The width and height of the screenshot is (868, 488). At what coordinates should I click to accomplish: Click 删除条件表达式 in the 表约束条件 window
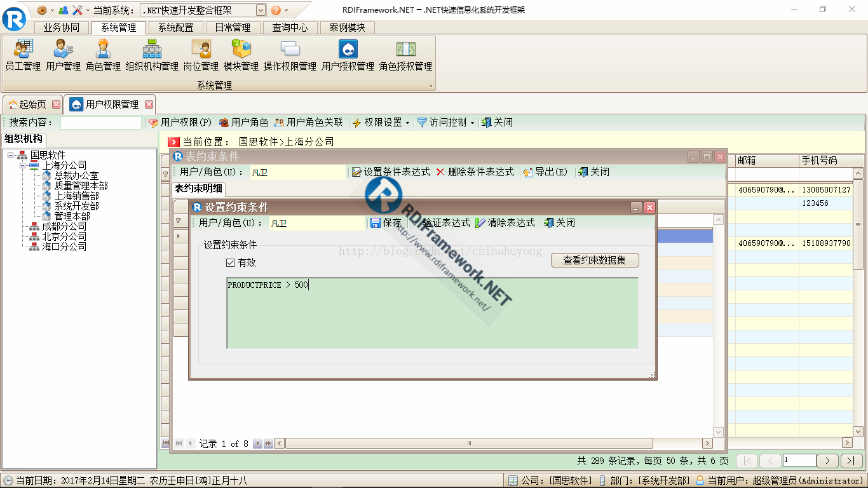(475, 172)
